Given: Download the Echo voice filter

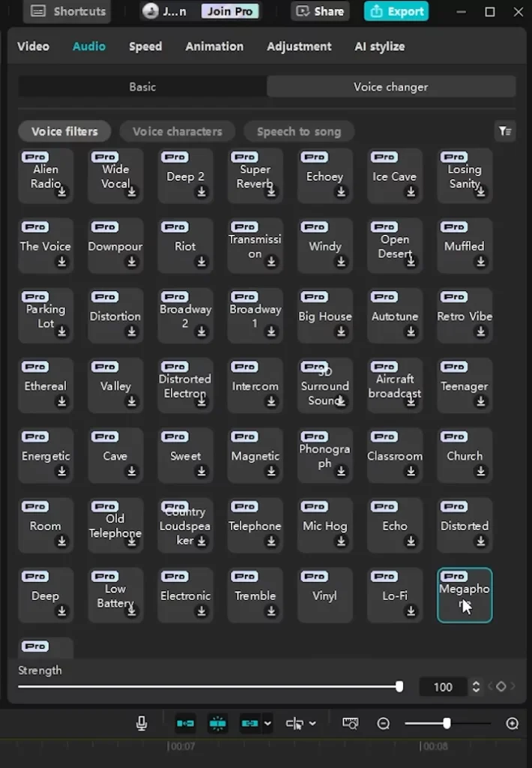Looking at the screenshot, I should click(x=411, y=541).
